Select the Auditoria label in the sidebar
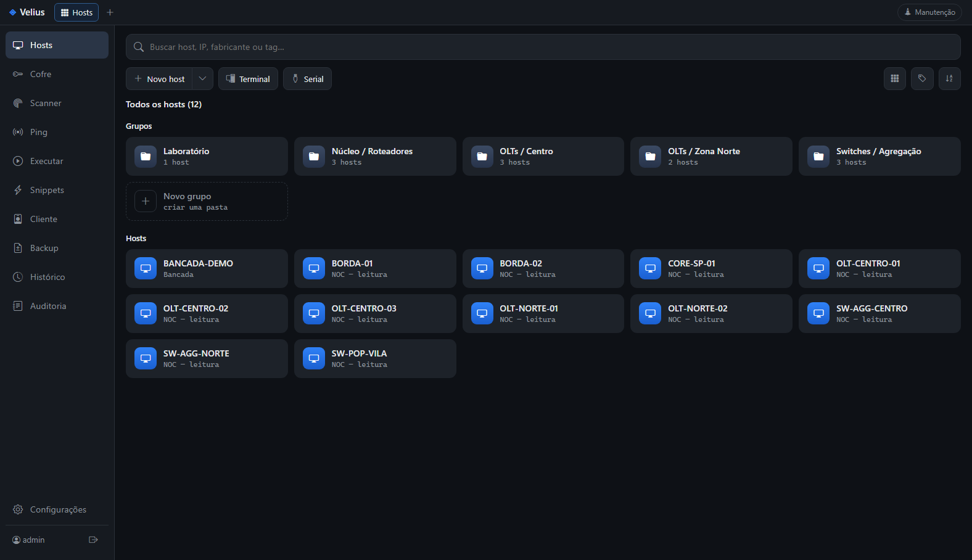972x560 pixels. click(x=48, y=306)
